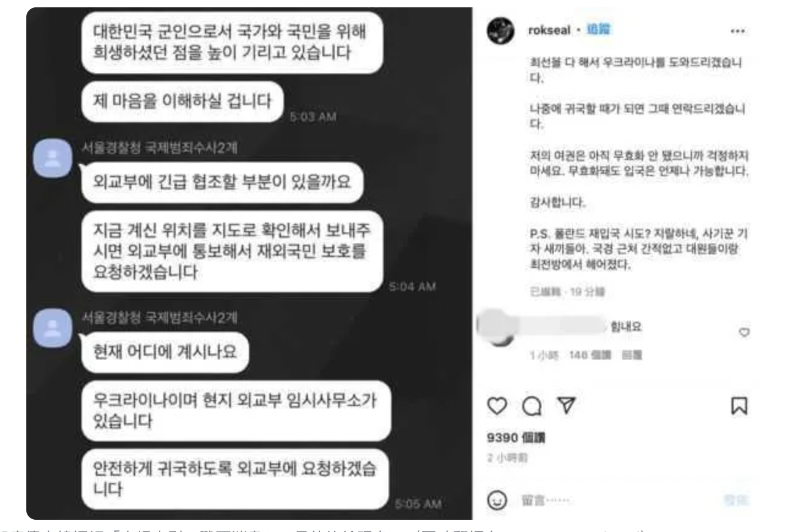
Task: Open the three-dot post options menu
Action: pos(739,31)
